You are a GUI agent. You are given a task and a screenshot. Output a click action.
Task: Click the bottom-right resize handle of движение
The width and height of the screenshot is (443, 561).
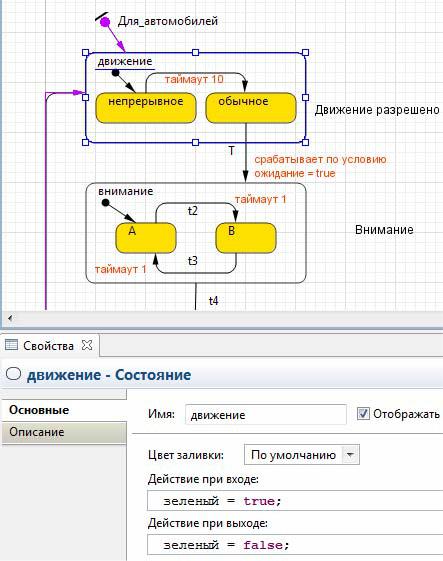coord(306,142)
